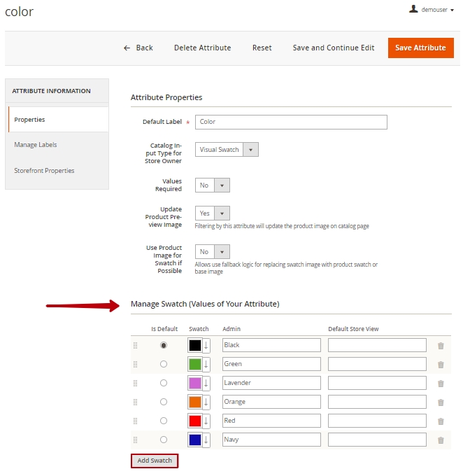The height and width of the screenshot is (476, 463).
Task: Click the orange color swatch
Action: click(x=195, y=402)
